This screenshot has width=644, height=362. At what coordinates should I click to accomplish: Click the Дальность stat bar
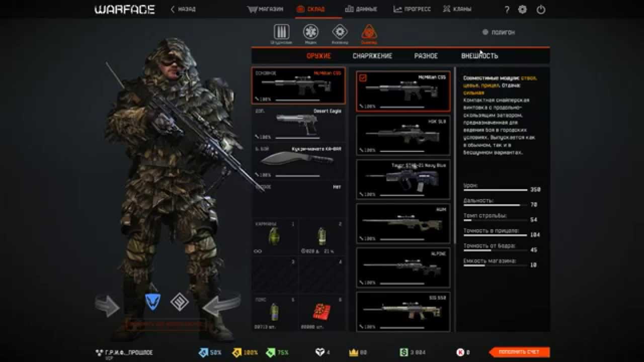(x=495, y=205)
